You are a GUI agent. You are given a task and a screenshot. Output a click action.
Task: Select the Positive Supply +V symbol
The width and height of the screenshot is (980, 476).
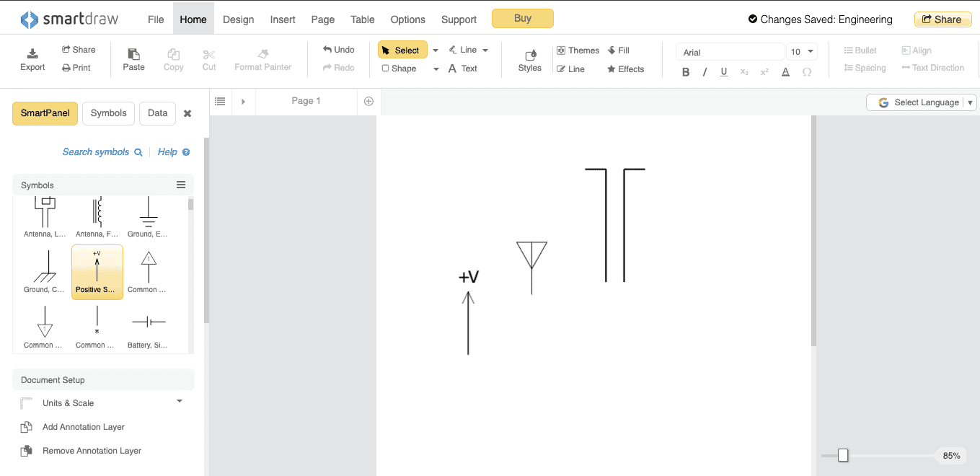pos(97,272)
